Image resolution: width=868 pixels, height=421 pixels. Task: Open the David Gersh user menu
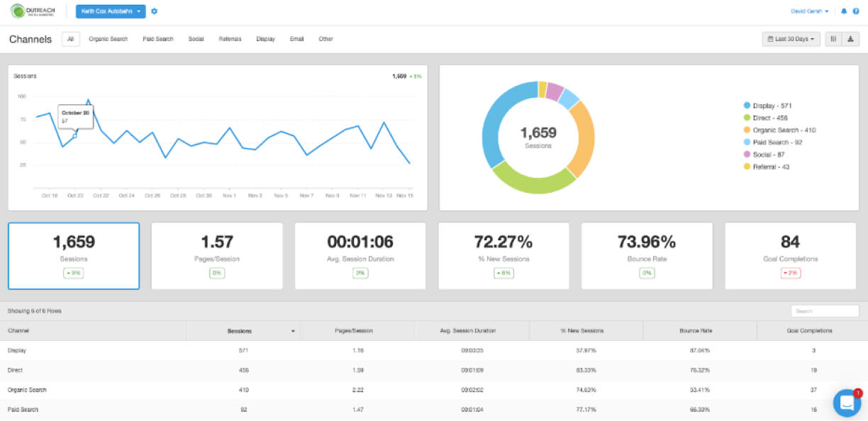click(810, 11)
